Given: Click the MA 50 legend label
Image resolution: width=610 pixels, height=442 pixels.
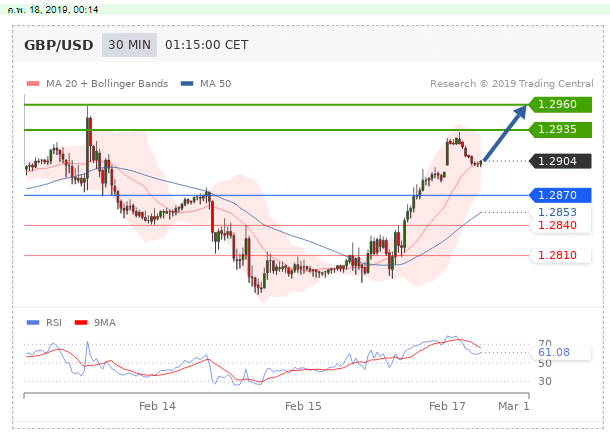Looking at the screenshot, I should tap(216, 84).
